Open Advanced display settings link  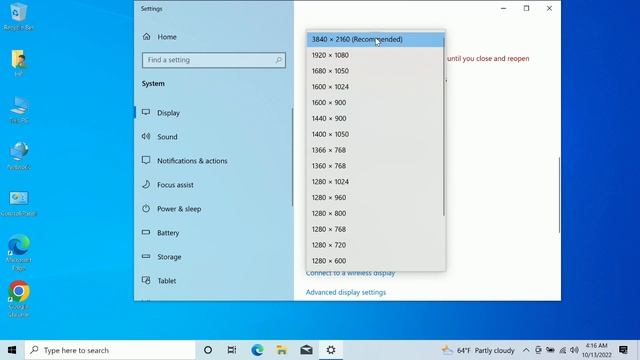[346, 292]
